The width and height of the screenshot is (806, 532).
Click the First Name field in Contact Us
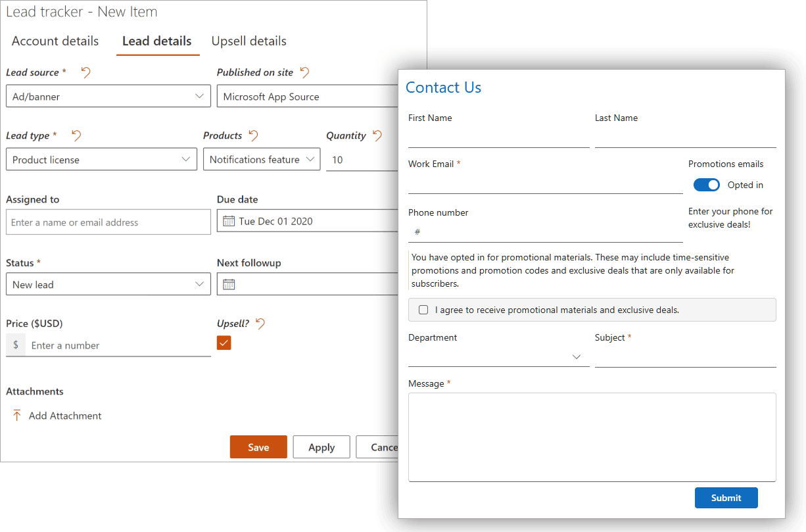(499, 138)
